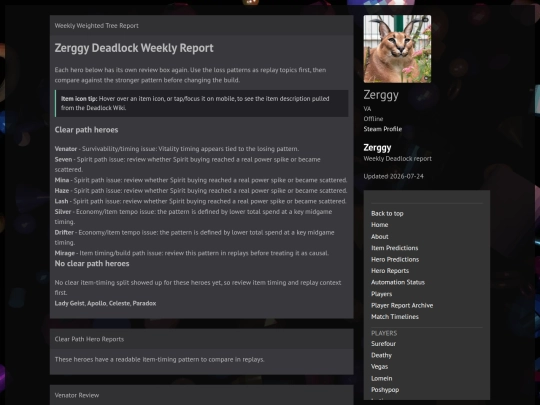This screenshot has width=540, height=405.
Task: Navigate to Item Predictions
Action: click(x=394, y=248)
